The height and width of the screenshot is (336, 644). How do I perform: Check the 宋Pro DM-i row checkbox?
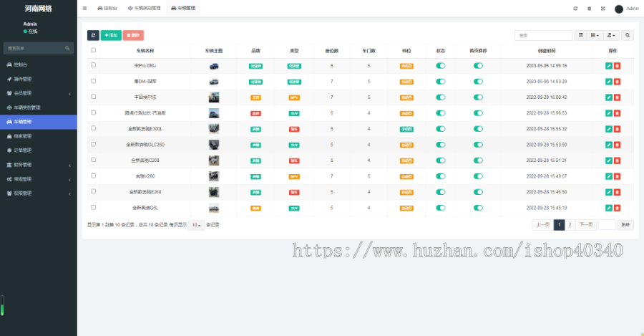point(93,65)
